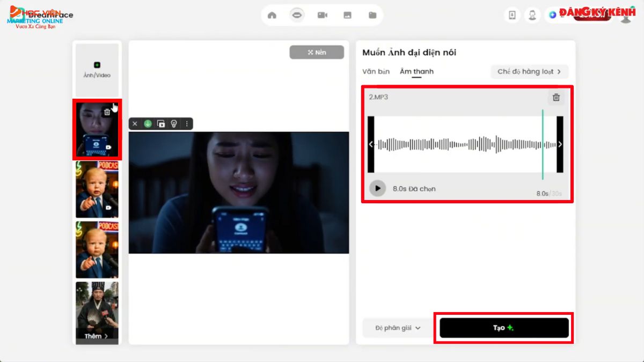Expand Chế độ hàng loạt batch mode option
This screenshot has width=644, height=362.
coord(529,71)
